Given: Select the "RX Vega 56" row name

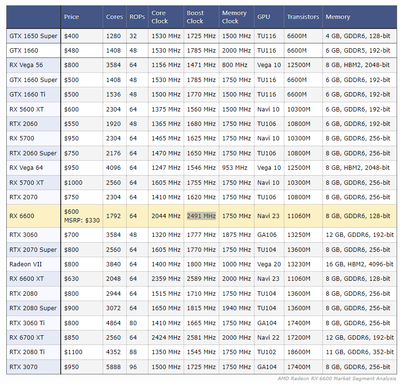Looking at the screenshot, I should (26, 65).
